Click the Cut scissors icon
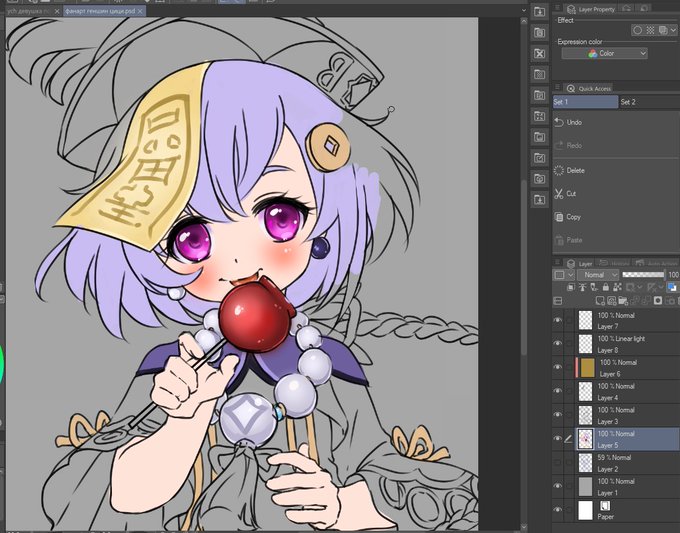The height and width of the screenshot is (533, 680). (x=559, y=193)
